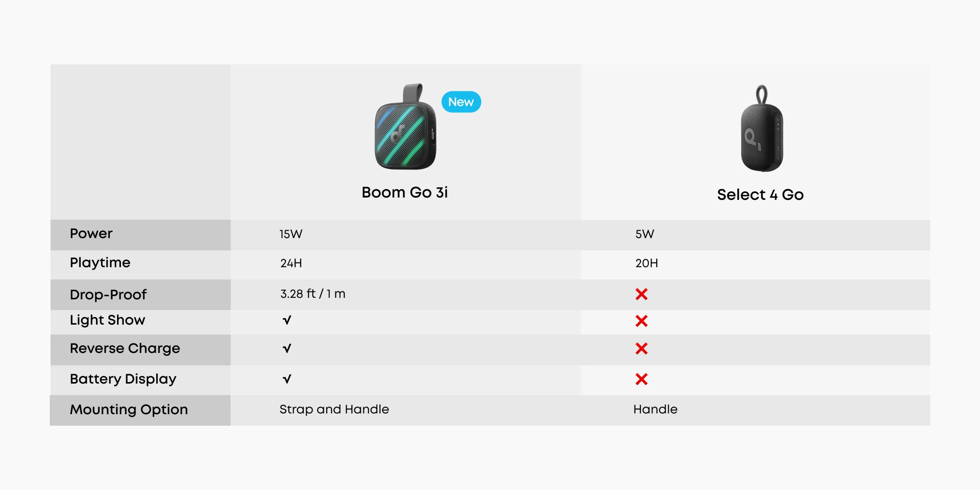Viewport: 980px width, 490px height.
Task: Click the Boom Go 3i speaker image
Action: click(405, 127)
